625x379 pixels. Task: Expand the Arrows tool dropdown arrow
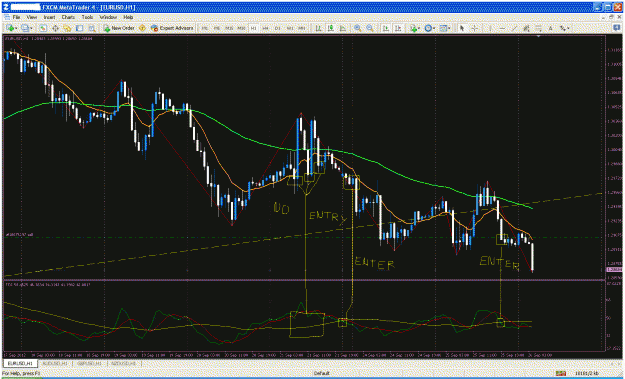pyautogui.click(x=568, y=28)
